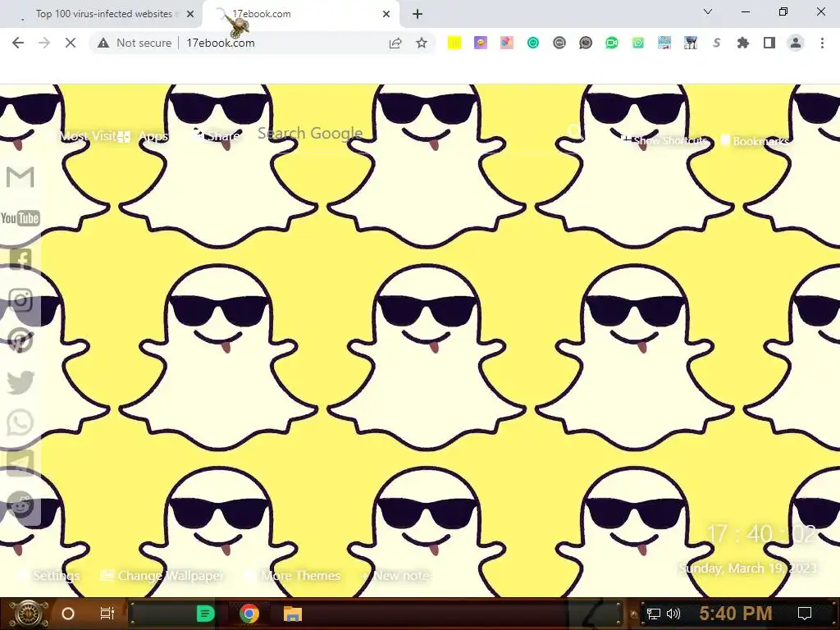Open the purple emoji face extension

point(481,43)
